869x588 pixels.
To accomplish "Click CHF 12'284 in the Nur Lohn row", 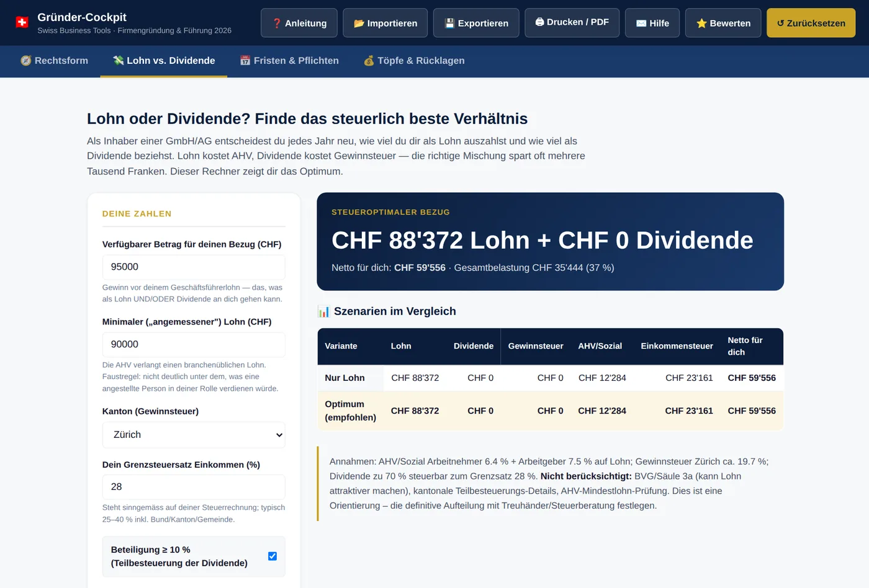I will [602, 378].
